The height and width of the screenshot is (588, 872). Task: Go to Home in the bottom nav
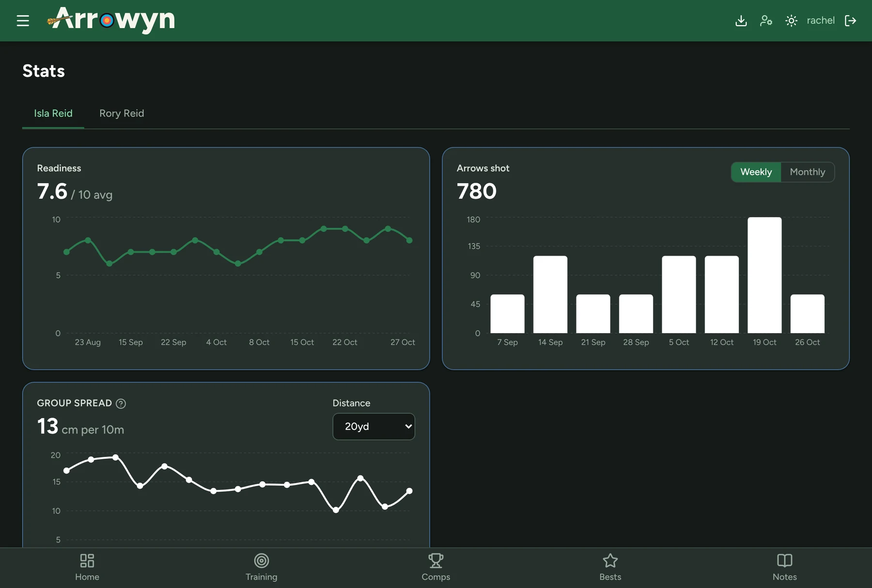click(87, 568)
